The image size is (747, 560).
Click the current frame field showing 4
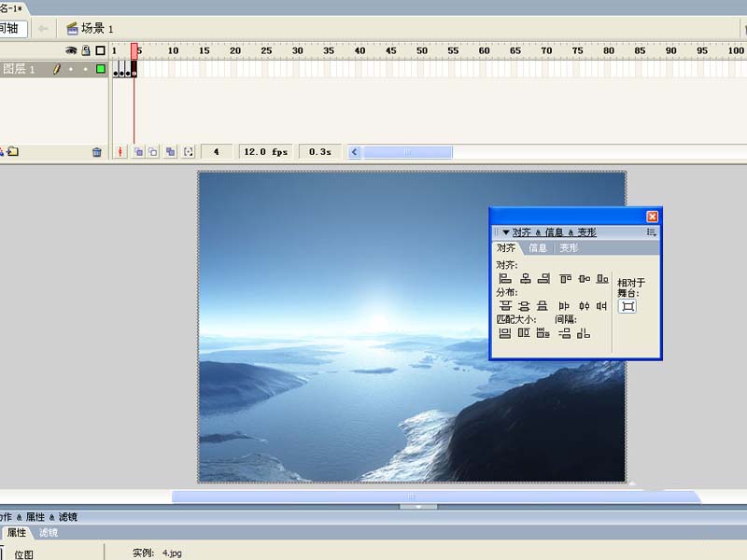click(217, 152)
